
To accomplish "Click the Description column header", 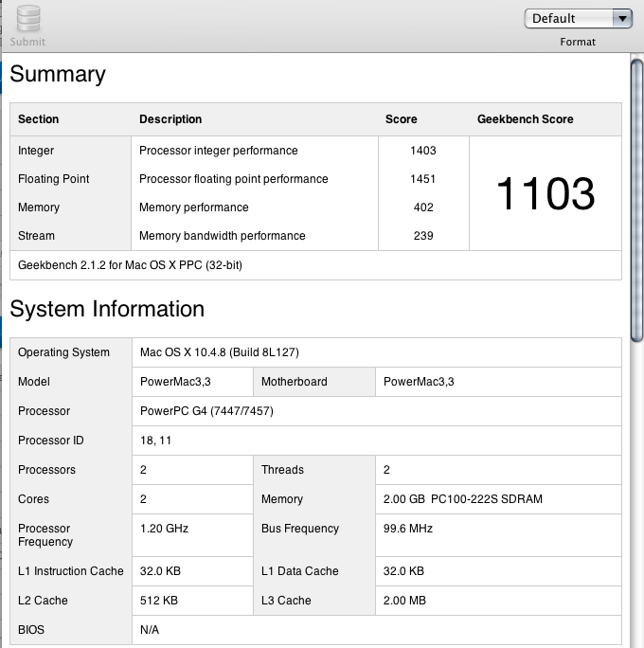I will click(170, 119).
